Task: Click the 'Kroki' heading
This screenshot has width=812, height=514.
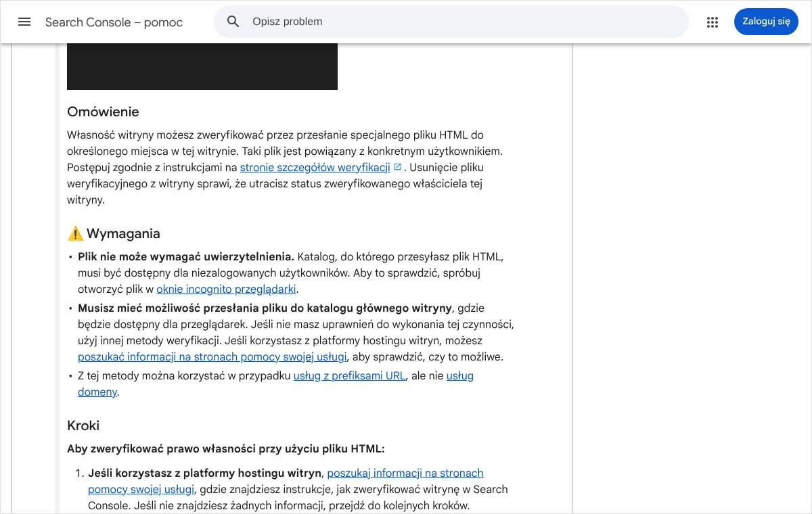Action: click(83, 426)
